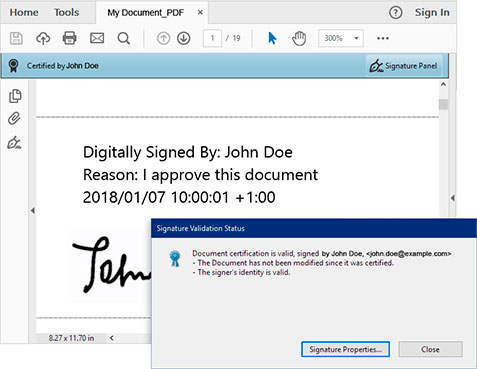This screenshot has height=369, width=477.
Task: Show attachments paperclip panel
Action: [14, 118]
